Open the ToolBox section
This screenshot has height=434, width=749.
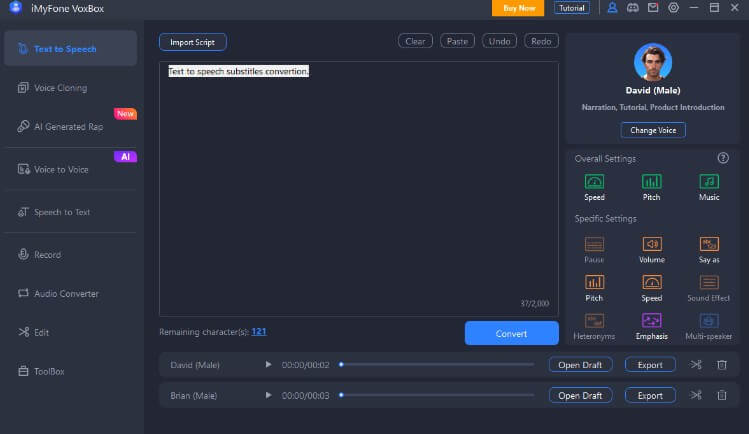click(x=41, y=371)
